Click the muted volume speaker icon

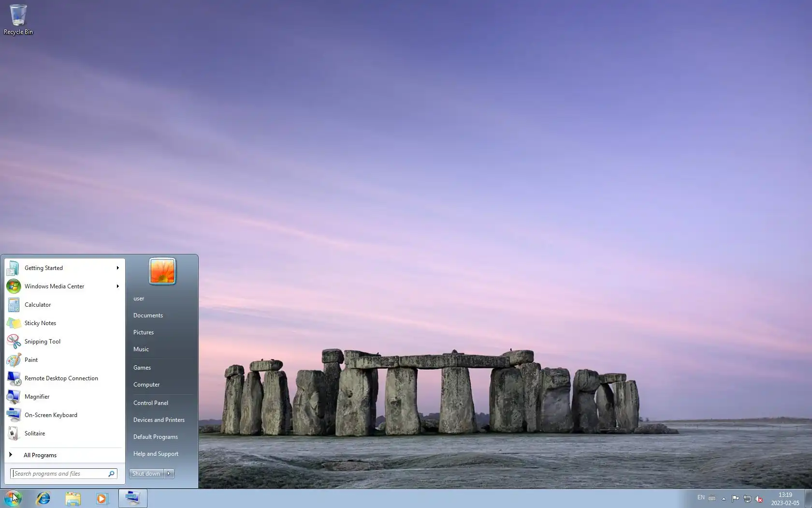coord(759,498)
